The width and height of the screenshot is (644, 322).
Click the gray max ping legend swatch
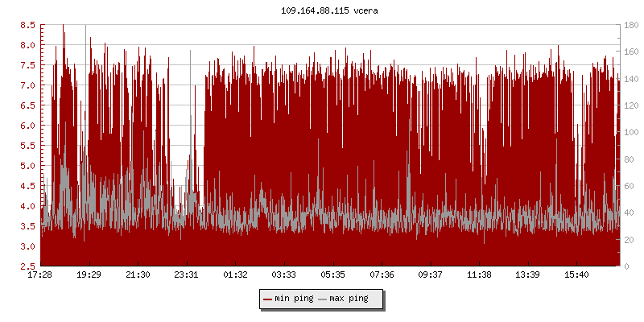click(x=323, y=299)
